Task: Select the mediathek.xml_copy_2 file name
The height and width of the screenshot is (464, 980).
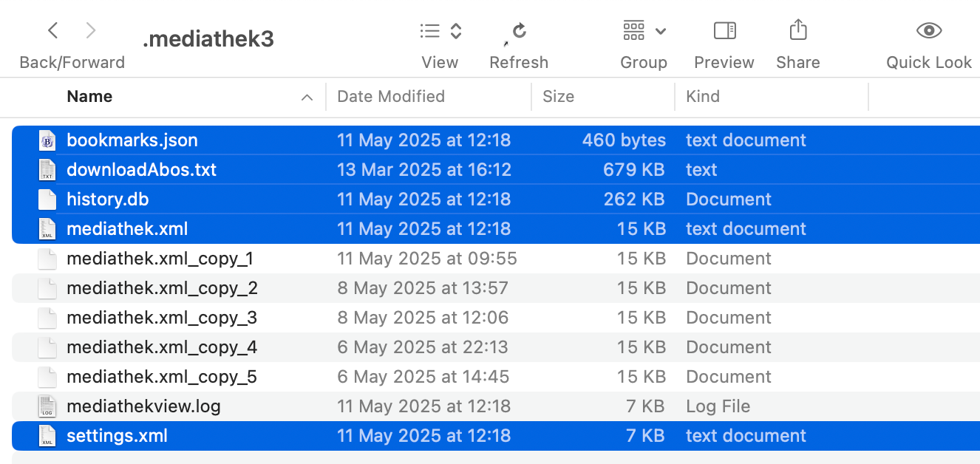Action: click(163, 288)
